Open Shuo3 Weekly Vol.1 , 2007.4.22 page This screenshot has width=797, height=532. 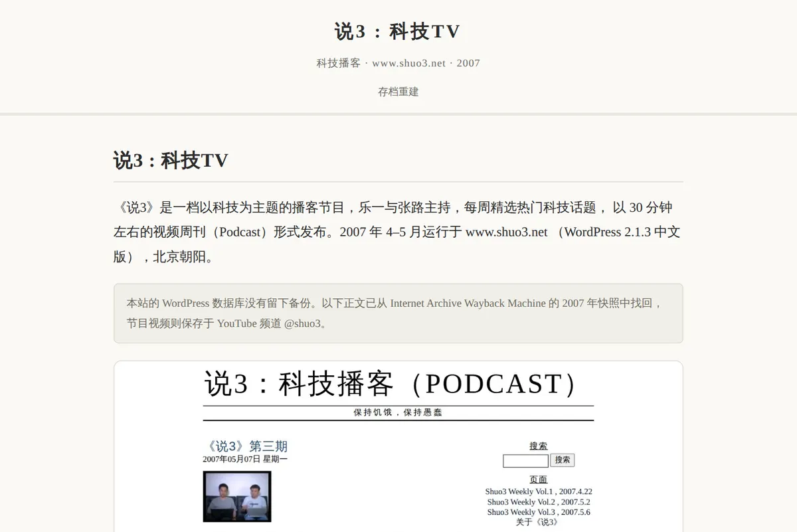coord(539,492)
